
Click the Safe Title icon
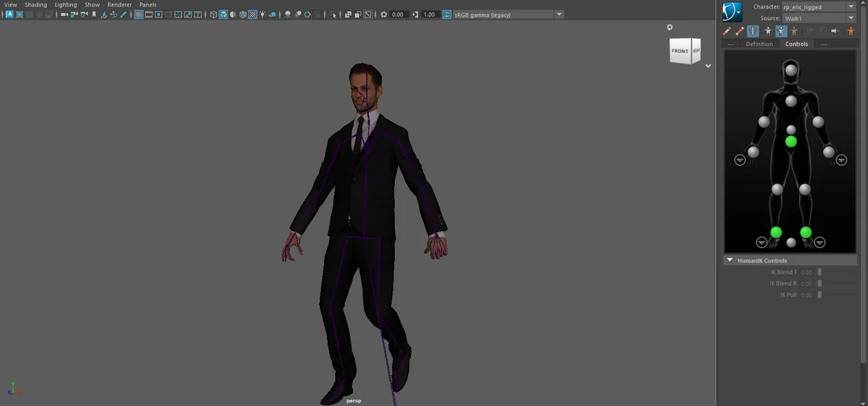(x=197, y=14)
